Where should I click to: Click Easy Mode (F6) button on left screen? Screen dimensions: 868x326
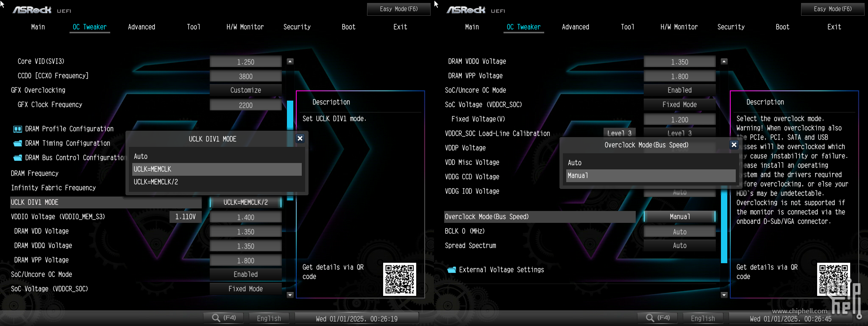click(398, 9)
